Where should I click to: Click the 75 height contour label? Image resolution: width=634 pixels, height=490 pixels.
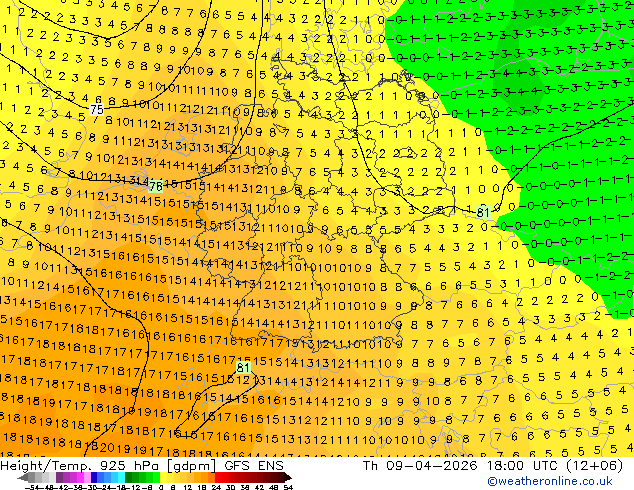pos(97,109)
